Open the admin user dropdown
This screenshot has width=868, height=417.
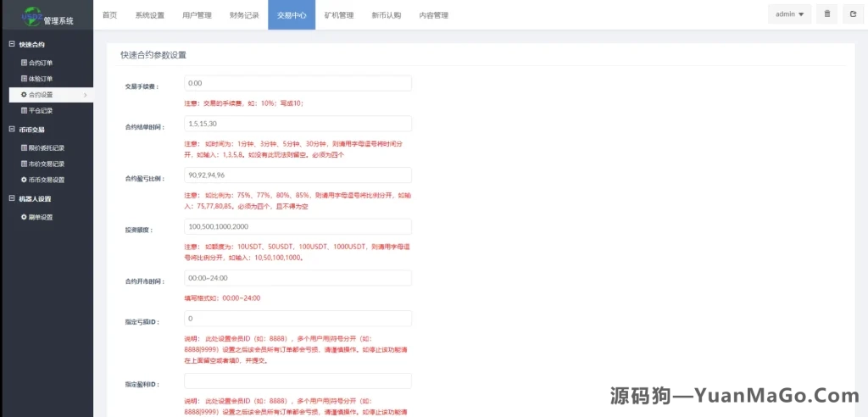[789, 14]
